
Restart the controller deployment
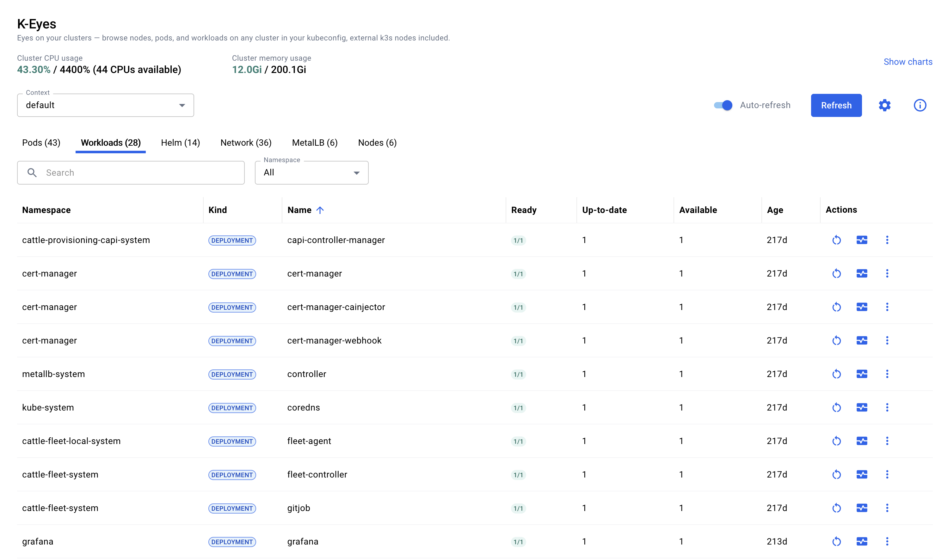pos(836,374)
